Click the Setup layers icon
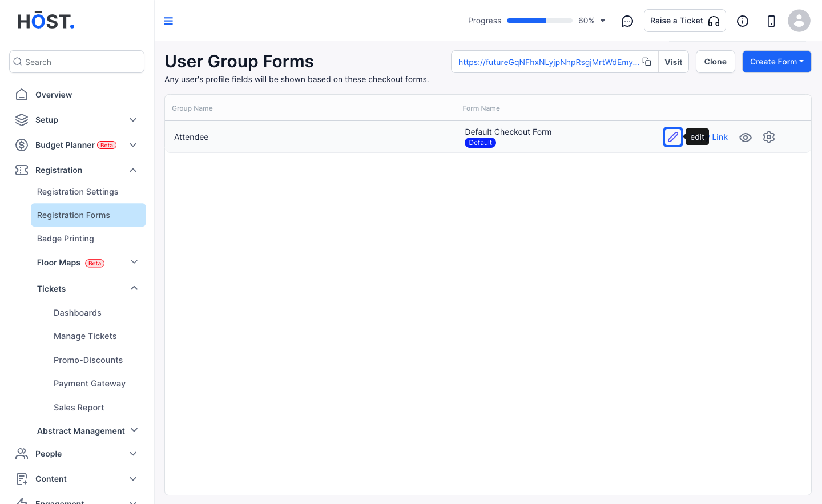Viewport: 822px width, 504px height. click(22, 120)
